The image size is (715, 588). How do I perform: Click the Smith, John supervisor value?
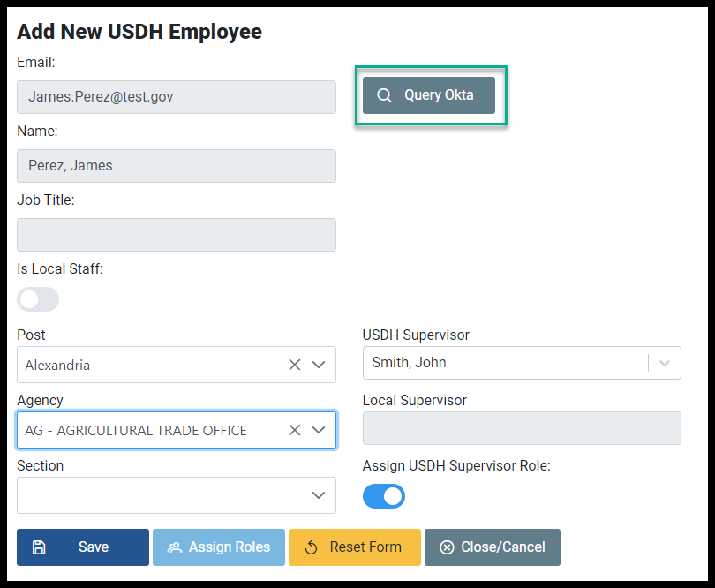point(409,362)
